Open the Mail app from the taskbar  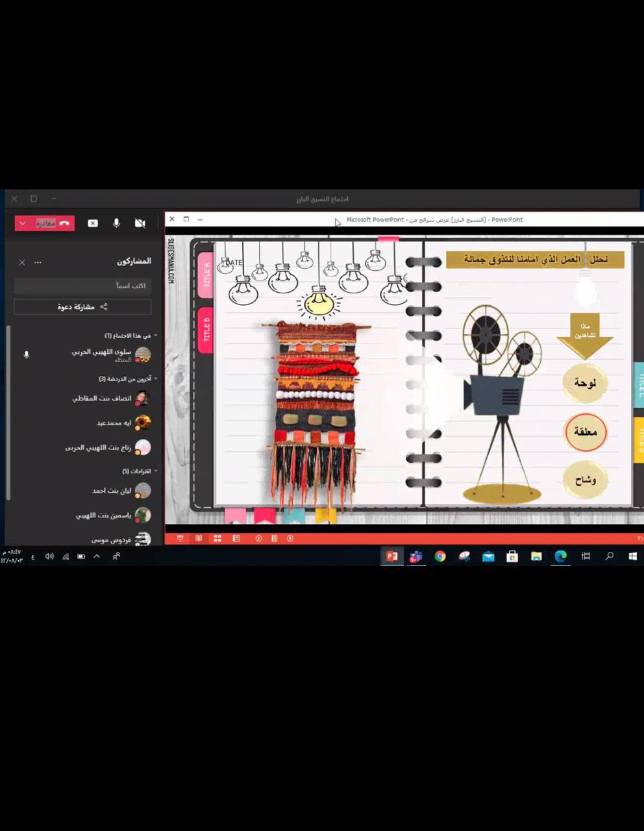488,556
